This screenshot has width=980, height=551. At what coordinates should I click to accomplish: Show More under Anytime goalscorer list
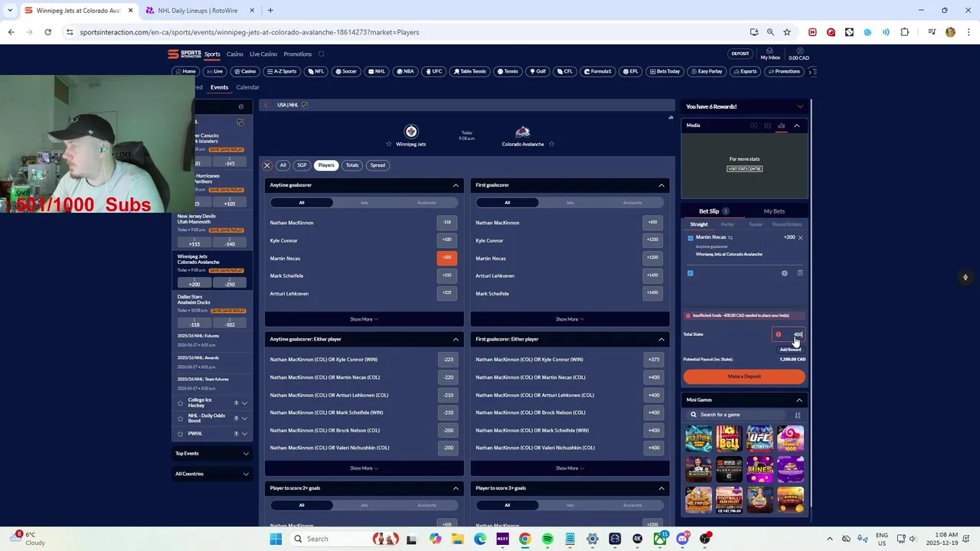(x=364, y=319)
